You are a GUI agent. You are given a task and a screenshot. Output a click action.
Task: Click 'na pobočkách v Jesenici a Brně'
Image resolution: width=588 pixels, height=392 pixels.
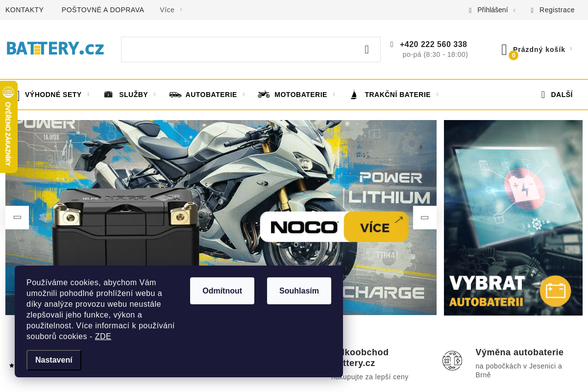tap(518, 370)
